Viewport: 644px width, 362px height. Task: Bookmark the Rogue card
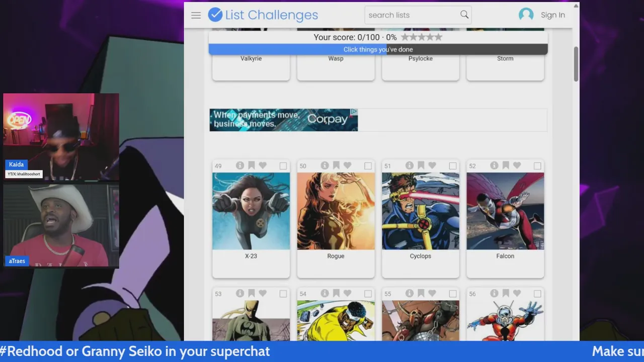pos(336,165)
